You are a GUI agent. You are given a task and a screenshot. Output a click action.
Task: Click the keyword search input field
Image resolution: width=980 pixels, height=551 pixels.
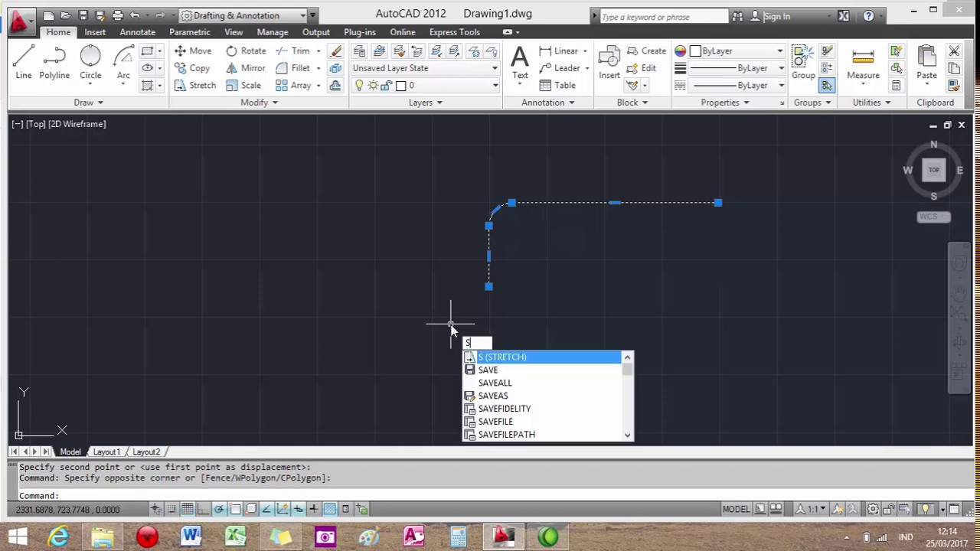663,16
